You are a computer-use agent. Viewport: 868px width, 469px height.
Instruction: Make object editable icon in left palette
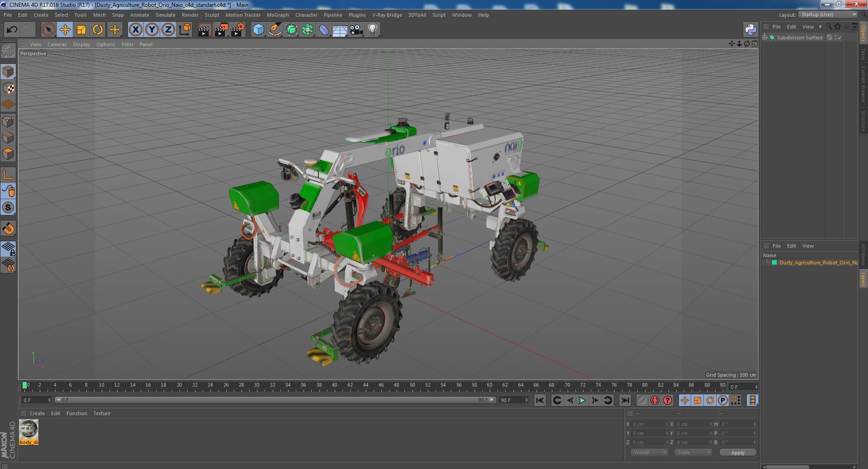tap(8, 51)
